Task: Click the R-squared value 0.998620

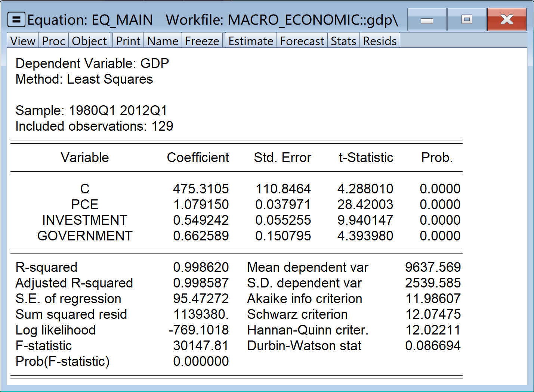Action: 201,267
